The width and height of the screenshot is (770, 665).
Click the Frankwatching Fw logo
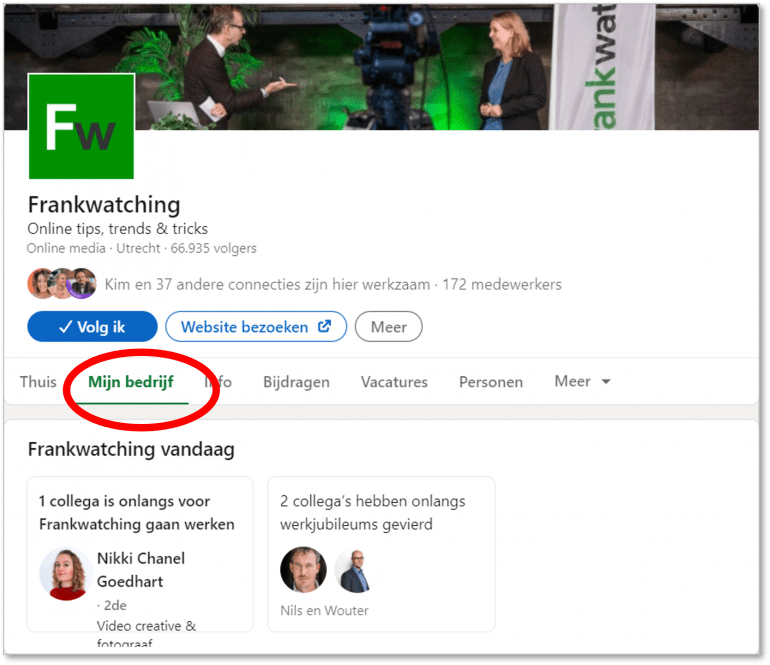(82, 126)
